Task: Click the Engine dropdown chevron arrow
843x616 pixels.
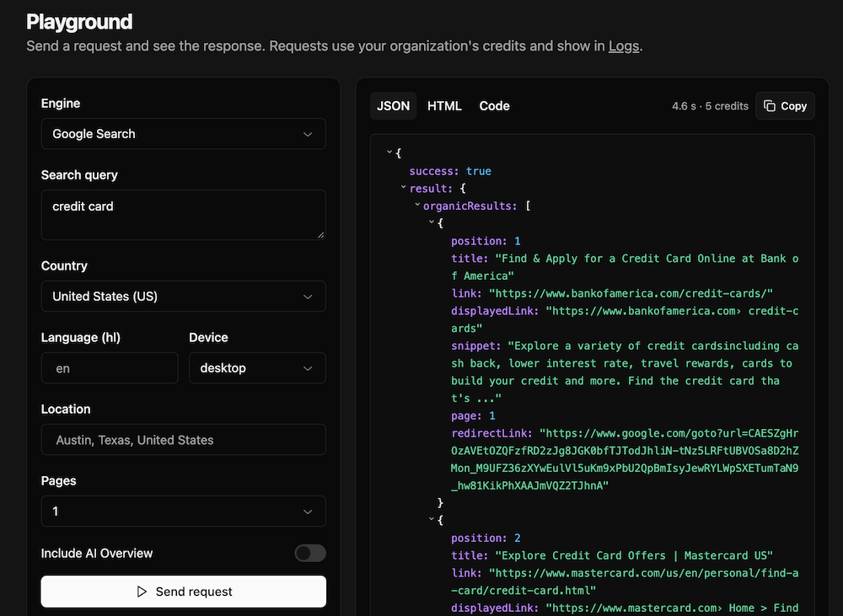Action: point(308,134)
